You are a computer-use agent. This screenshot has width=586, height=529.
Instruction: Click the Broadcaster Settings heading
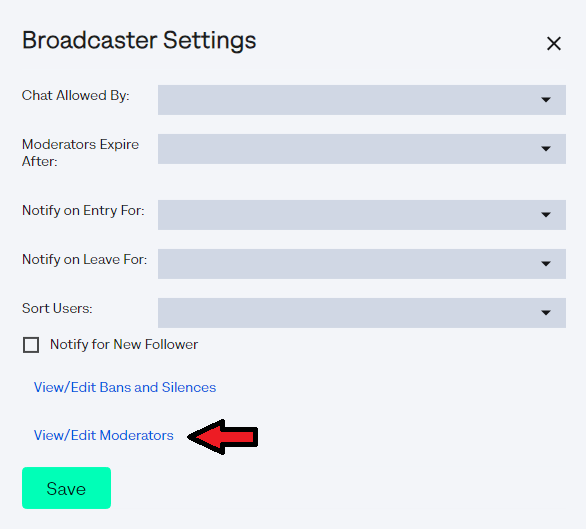[139, 40]
